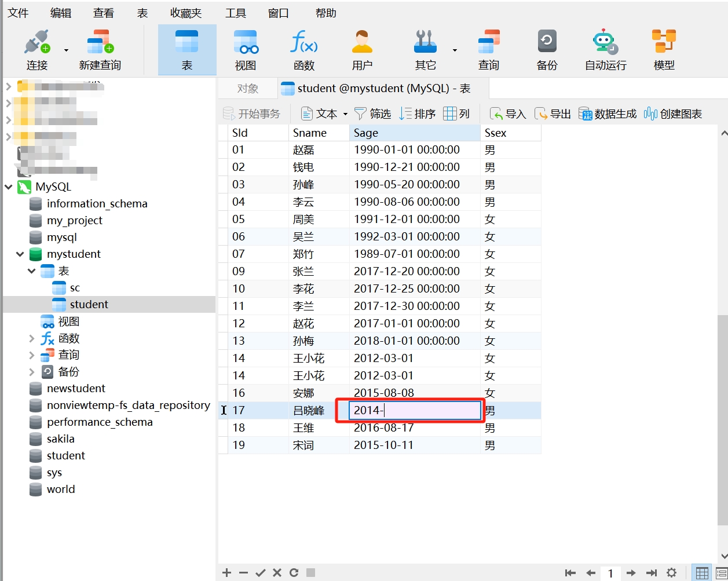The image size is (728, 581).
Task: Discard changes with the X button
Action: (277, 573)
